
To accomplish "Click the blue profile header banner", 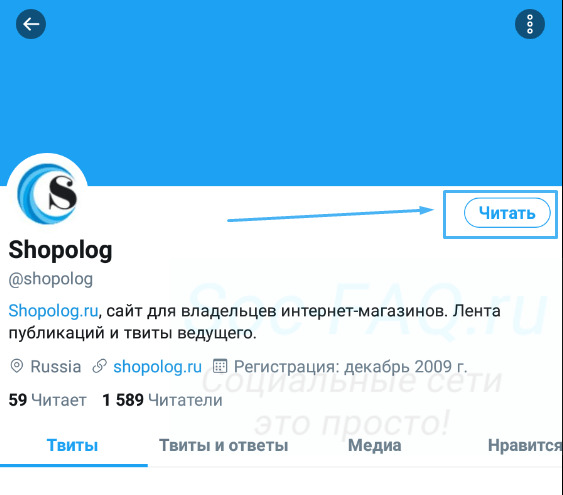I will [x=282, y=93].
